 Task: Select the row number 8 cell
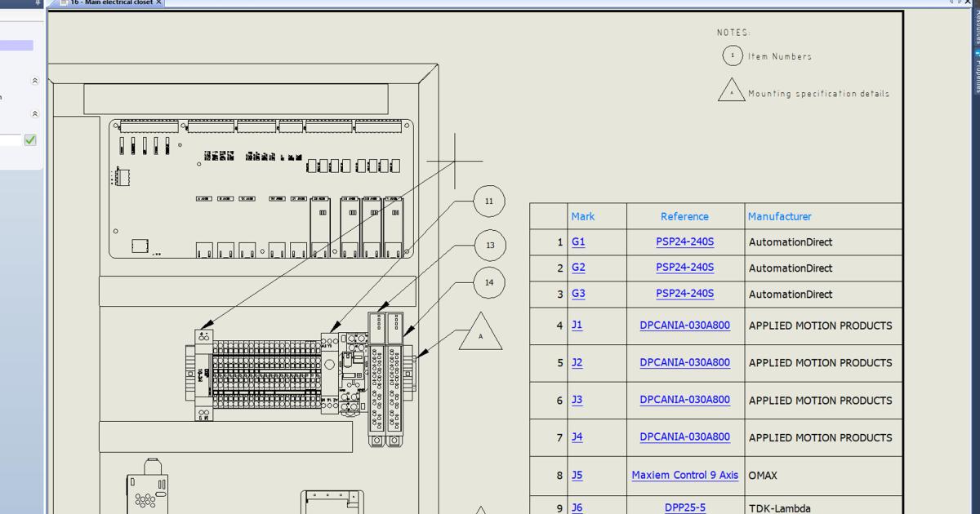(549, 475)
